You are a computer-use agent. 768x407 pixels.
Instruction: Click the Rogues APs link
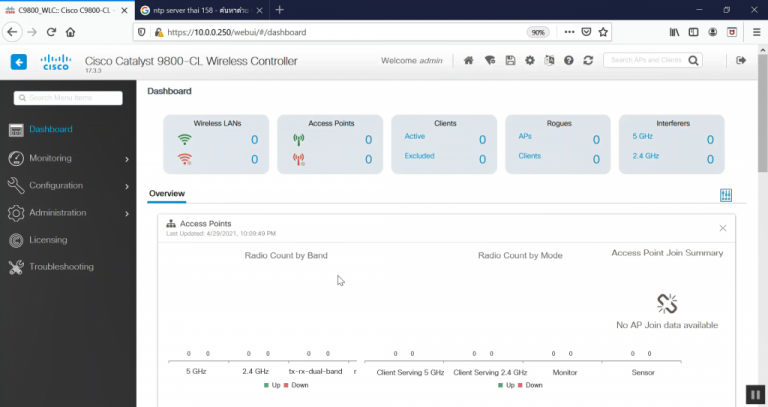(525, 136)
